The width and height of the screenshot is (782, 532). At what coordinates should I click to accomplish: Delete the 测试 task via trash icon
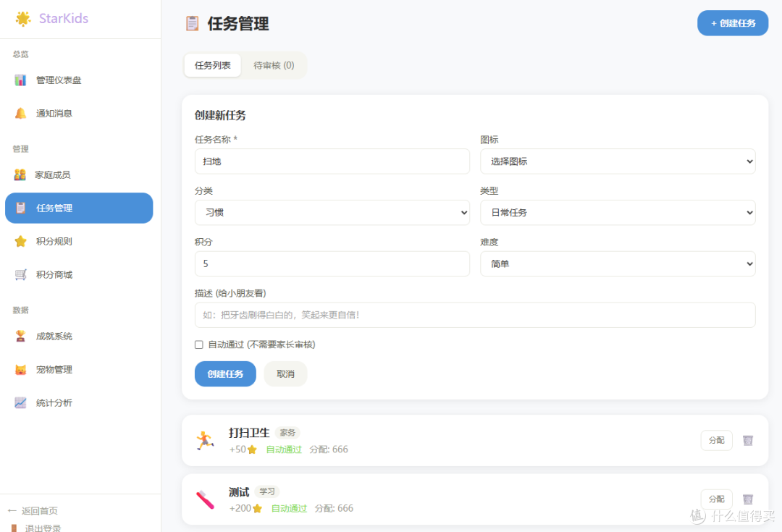coord(747,499)
